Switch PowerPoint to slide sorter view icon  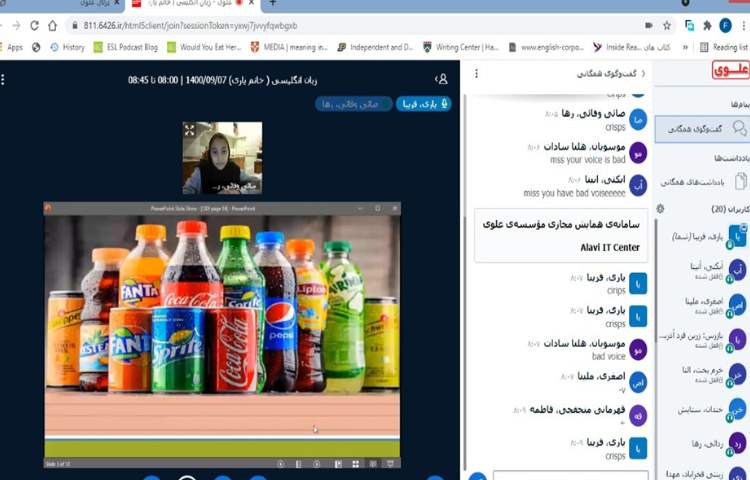pyautogui.click(x=355, y=464)
